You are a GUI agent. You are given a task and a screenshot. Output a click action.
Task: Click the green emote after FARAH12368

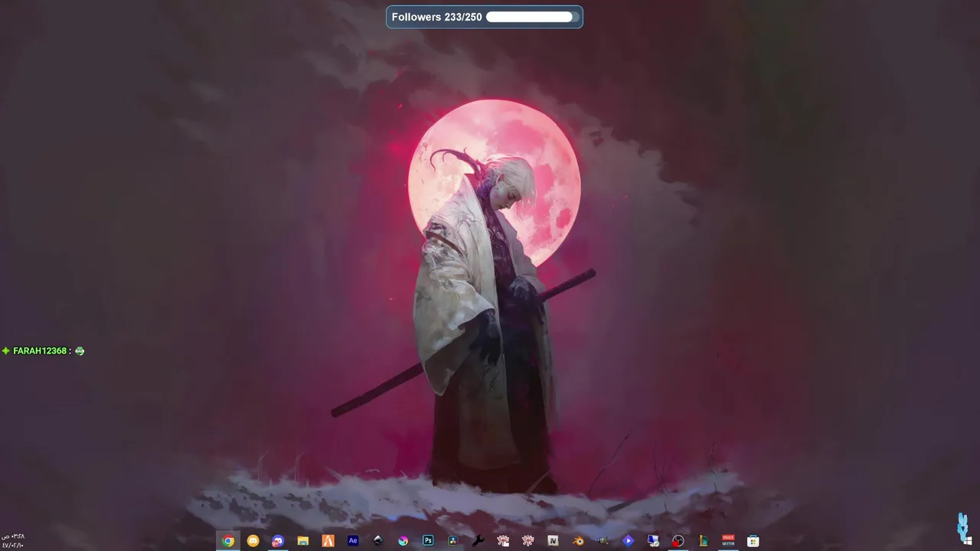80,350
